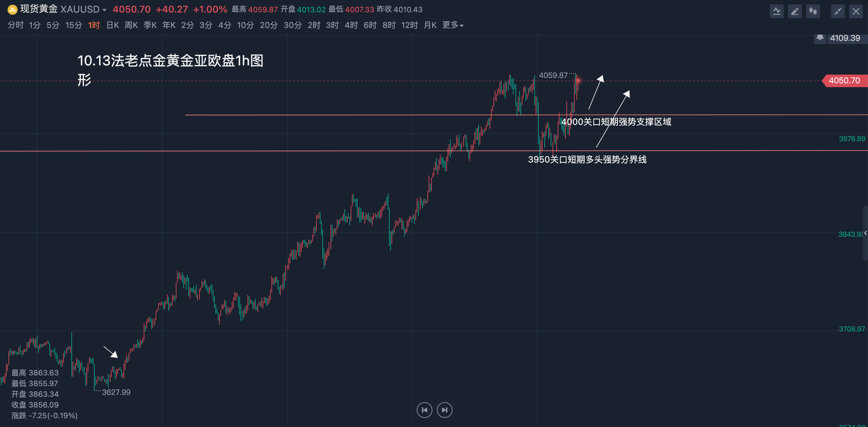The height and width of the screenshot is (427, 868).
Task: Click the price alert bell icon
Action: (x=820, y=38)
